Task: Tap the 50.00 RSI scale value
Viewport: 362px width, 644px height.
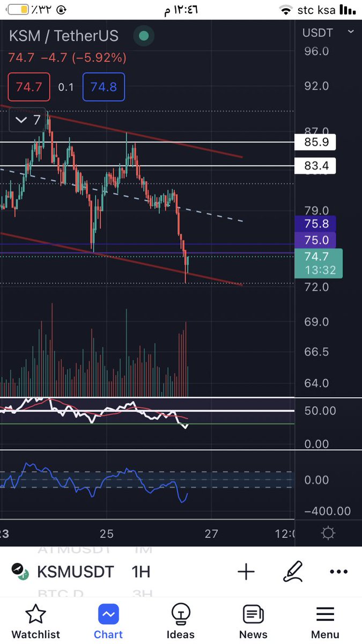Action: point(320,411)
